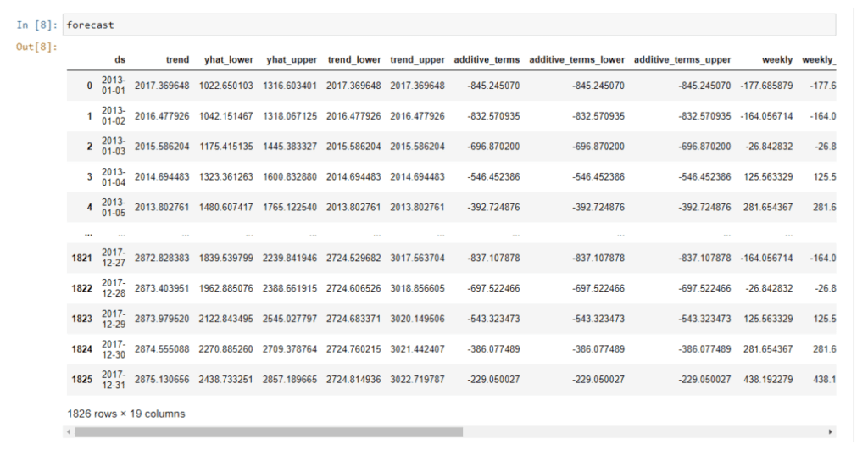Screen dimensions: 868x456
Task: Click additive_terms_lower value -832.570935
Action: pyautogui.click(x=598, y=116)
